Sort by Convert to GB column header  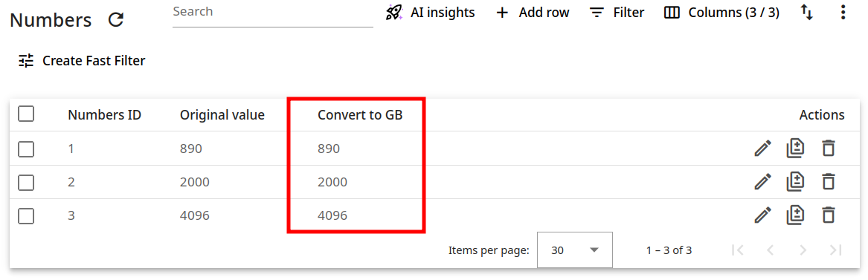click(x=360, y=115)
